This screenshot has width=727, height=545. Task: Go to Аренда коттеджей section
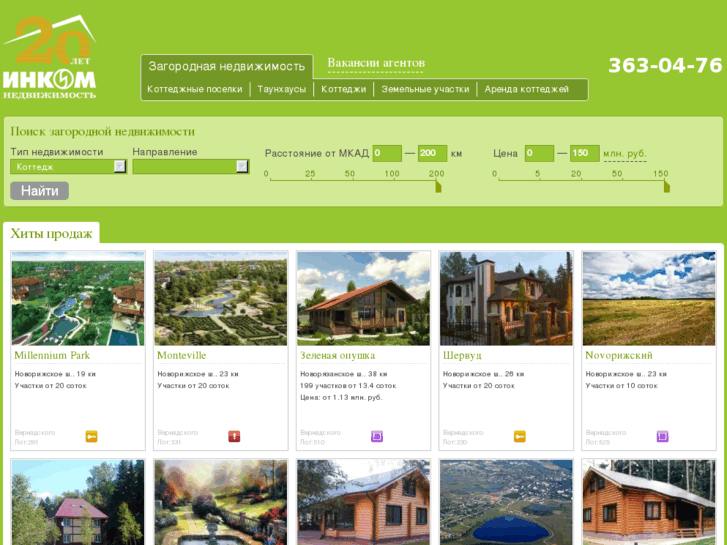pos(527,89)
